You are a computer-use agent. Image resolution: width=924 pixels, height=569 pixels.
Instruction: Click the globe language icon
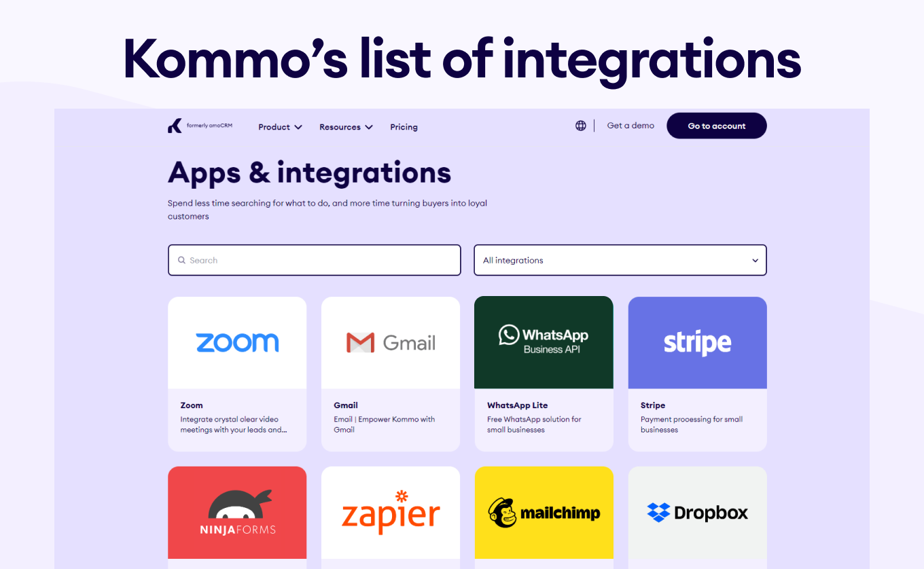tap(580, 126)
